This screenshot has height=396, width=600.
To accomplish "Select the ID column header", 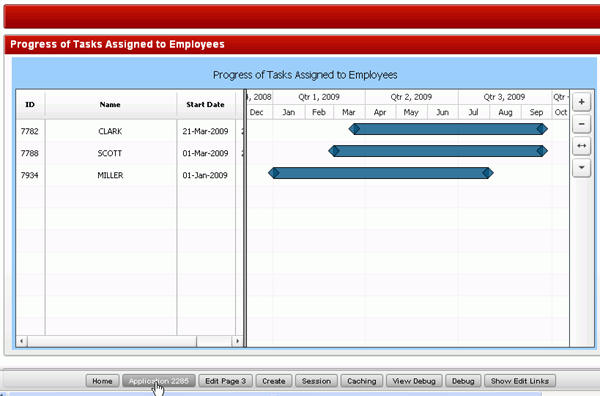I will point(30,104).
